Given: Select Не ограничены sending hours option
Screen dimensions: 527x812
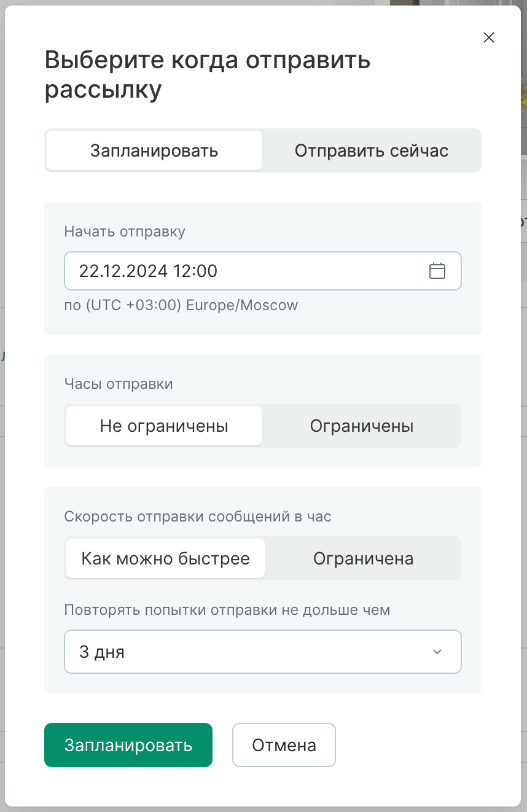Looking at the screenshot, I should click(x=163, y=425).
